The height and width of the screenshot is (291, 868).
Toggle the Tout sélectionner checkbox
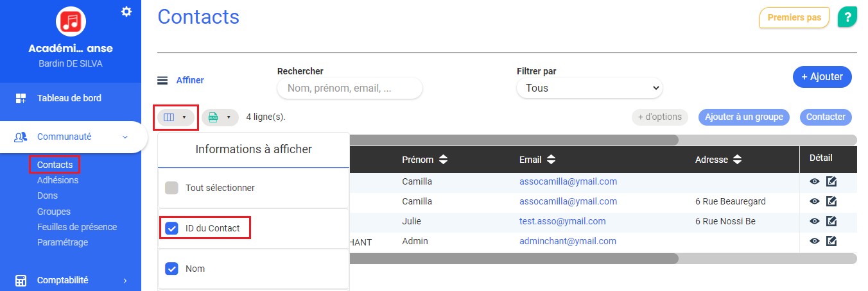[x=171, y=188]
